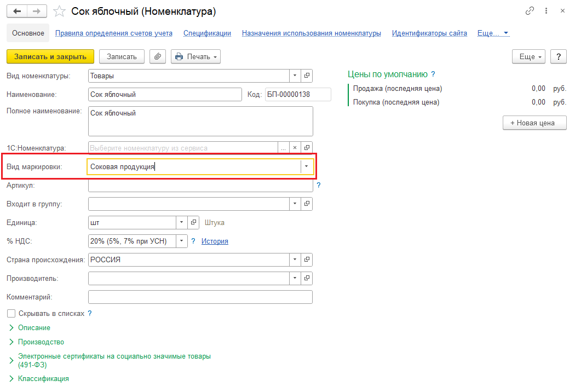Edit the Код field БП-00000138
Image resolution: width=575 pixels, height=392 pixels.
(x=298, y=94)
